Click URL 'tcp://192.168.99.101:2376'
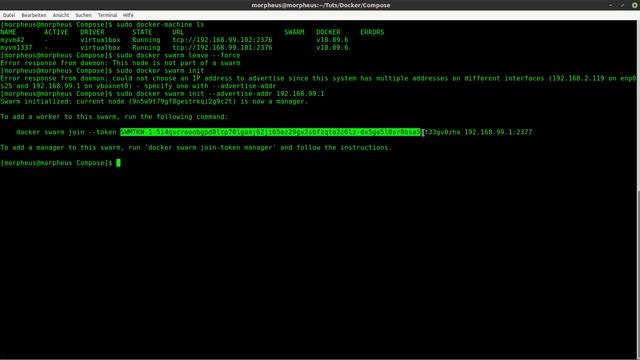Image resolution: width=640 pixels, height=360 pixels. [222, 48]
